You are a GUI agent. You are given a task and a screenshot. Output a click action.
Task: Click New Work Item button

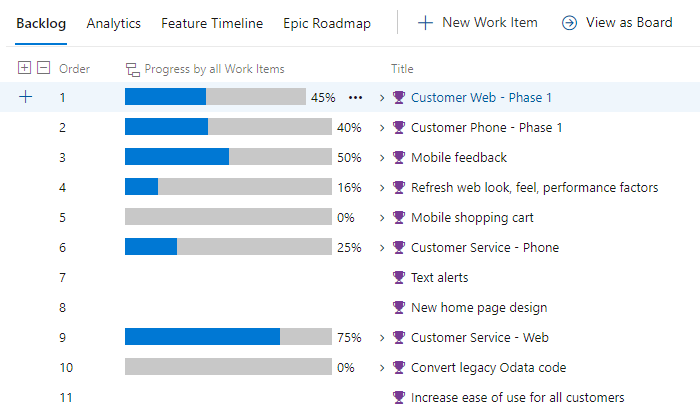477,22
